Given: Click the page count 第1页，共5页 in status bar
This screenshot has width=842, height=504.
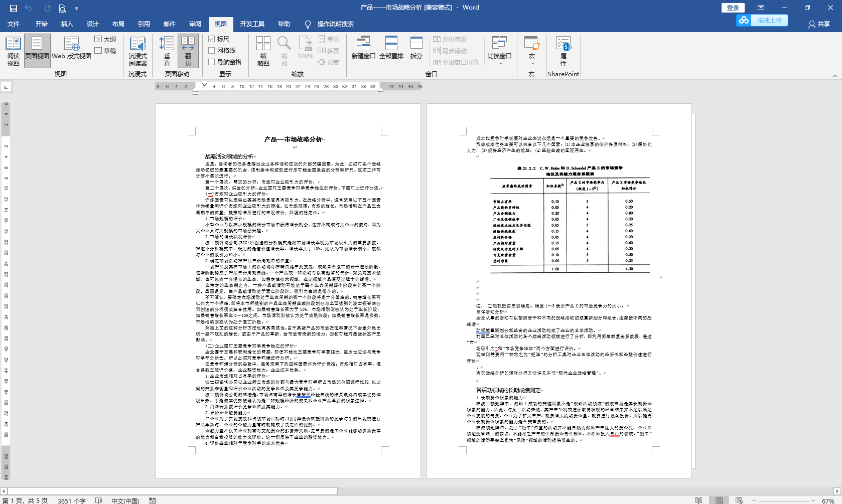Looking at the screenshot, I should (26, 500).
